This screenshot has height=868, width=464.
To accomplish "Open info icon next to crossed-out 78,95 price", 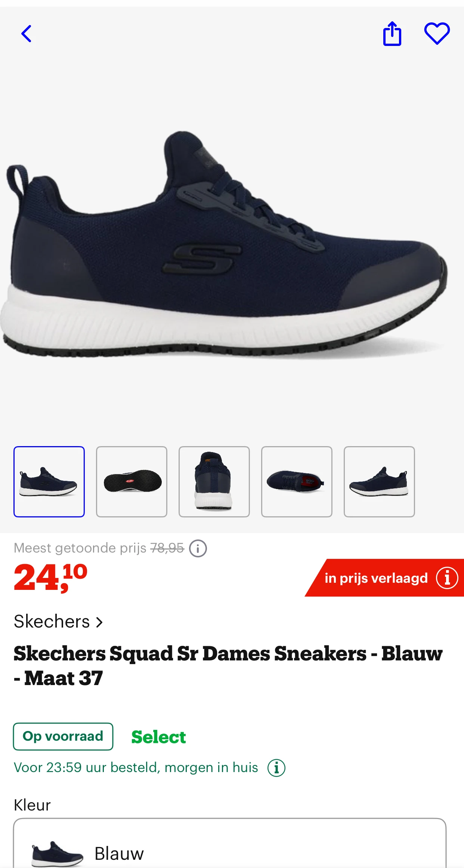I will coord(198,548).
